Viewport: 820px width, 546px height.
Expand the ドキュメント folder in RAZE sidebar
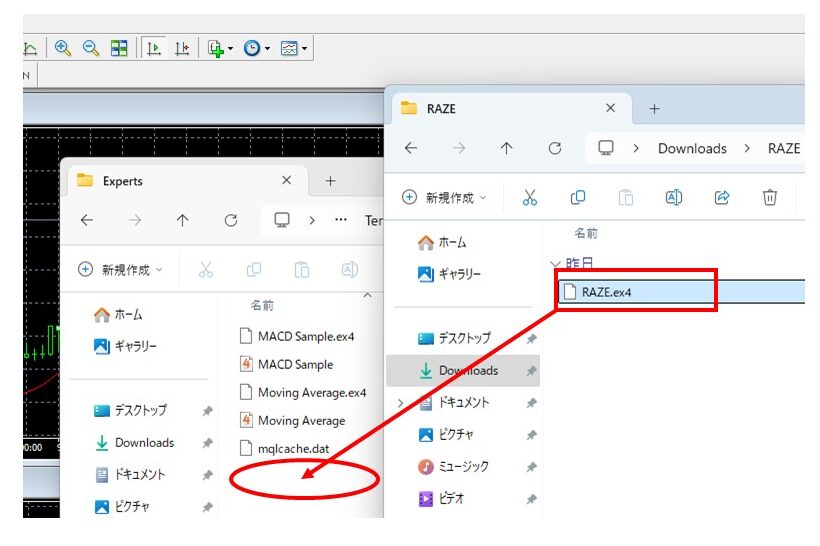point(402,403)
